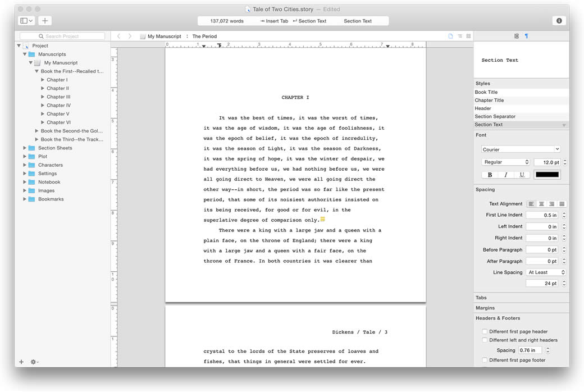This screenshot has height=392, width=584.
Task: Open the Regular font style dropdown
Action: pyautogui.click(x=505, y=162)
